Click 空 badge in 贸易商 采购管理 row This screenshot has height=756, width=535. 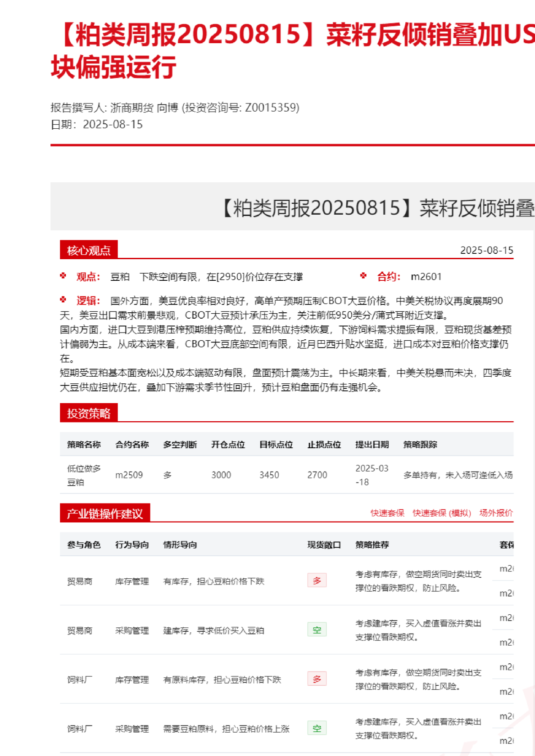pos(317,630)
